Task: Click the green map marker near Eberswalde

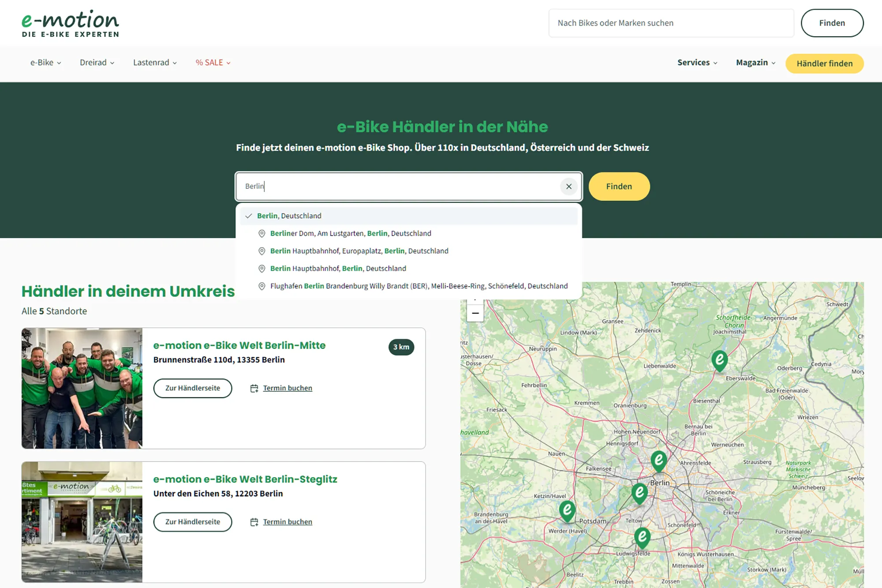Action: coord(719,361)
